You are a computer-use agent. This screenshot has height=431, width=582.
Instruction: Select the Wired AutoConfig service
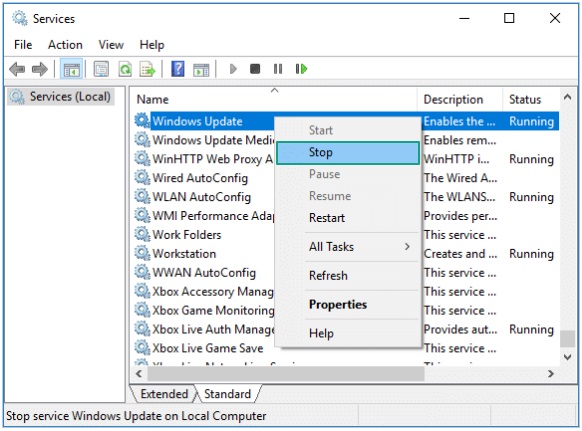[x=200, y=178]
